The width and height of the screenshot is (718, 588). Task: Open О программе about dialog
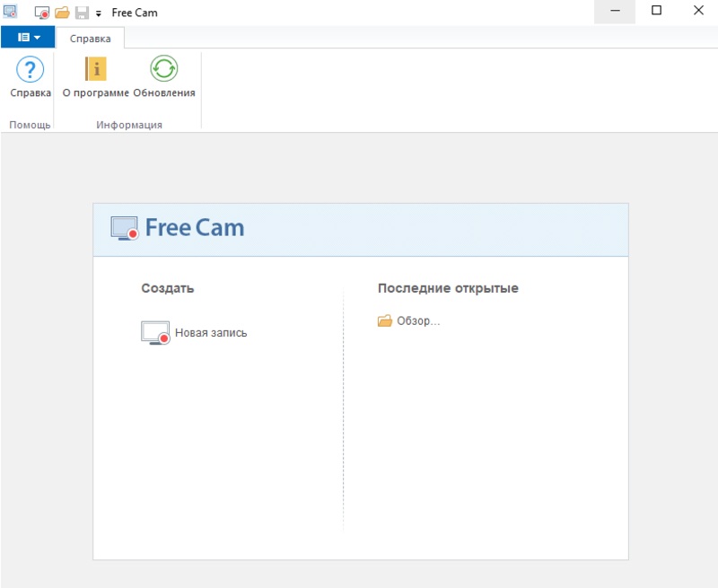(x=96, y=77)
